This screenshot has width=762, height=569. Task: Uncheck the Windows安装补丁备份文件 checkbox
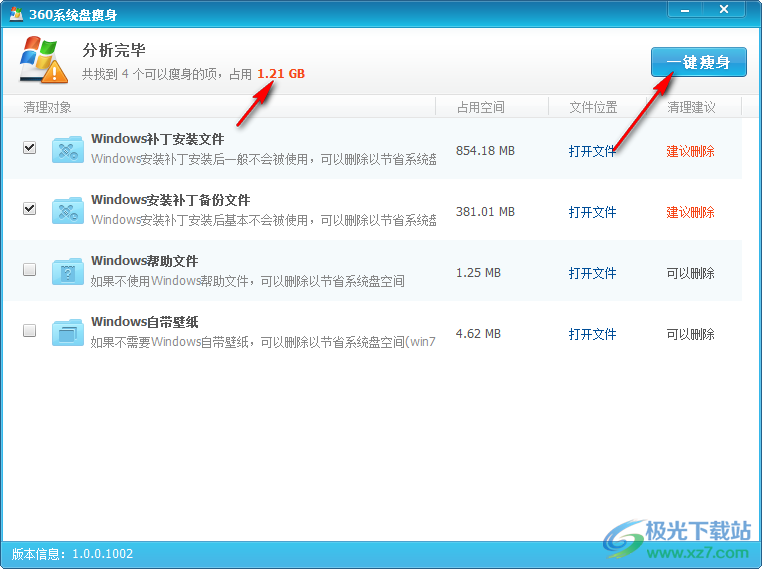tap(30, 209)
